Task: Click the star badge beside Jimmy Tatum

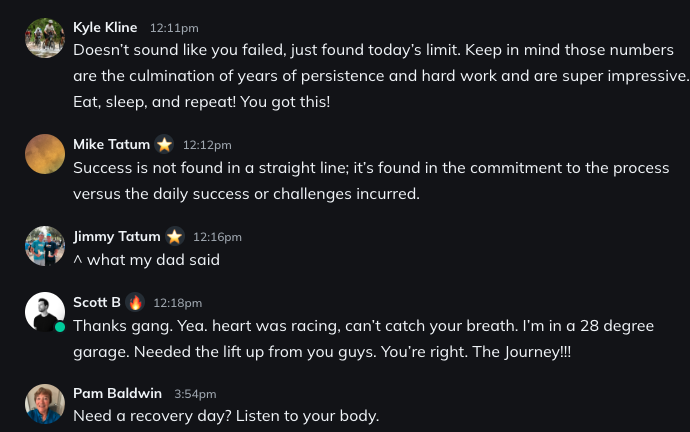Action: (x=175, y=237)
